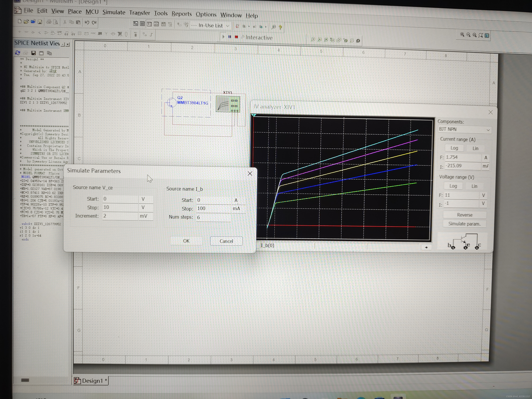This screenshot has width=532, height=399.
Task: Click the Open file folder icon
Action: pyautogui.click(x=26, y=22)
